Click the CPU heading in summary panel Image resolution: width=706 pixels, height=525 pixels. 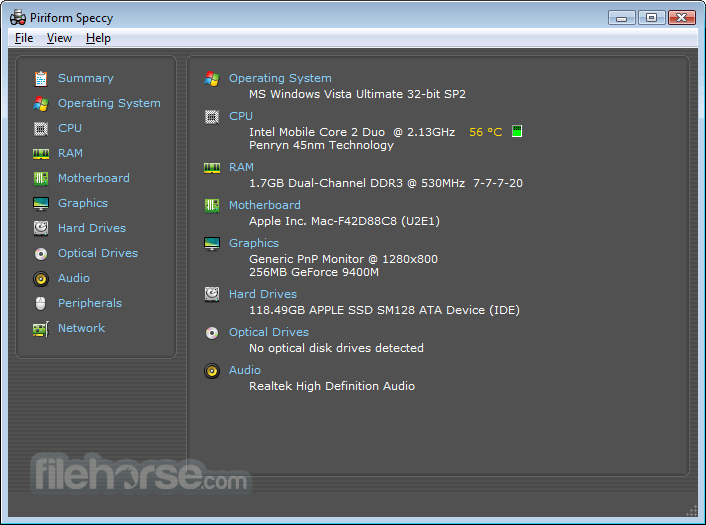[x=241, y=116]
